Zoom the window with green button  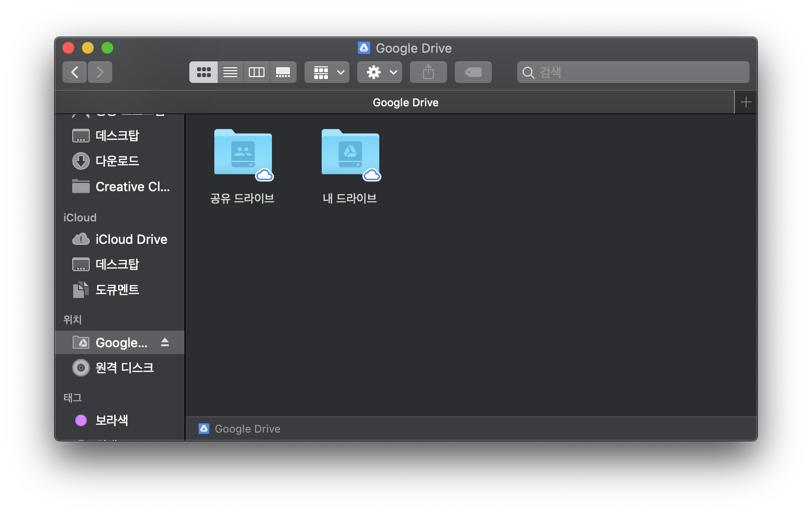pyautogui.click(x=107, y=48)
